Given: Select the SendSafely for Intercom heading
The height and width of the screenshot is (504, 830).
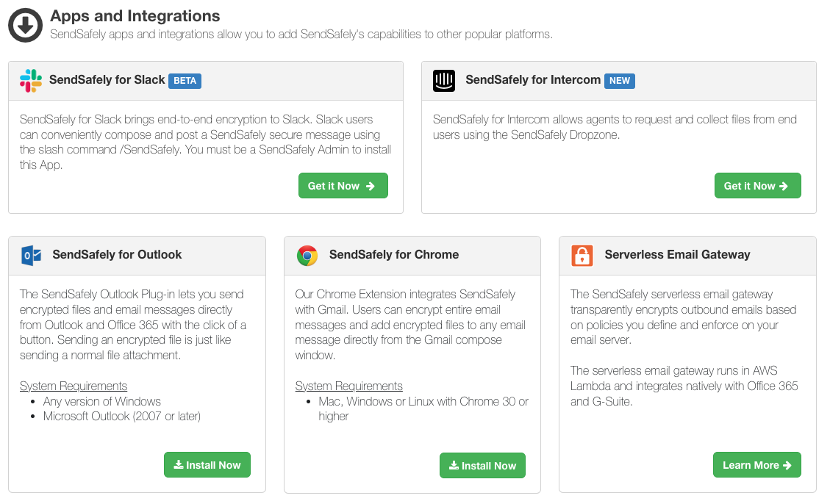Looking at the screenshot, I should [x=533, y=80].
